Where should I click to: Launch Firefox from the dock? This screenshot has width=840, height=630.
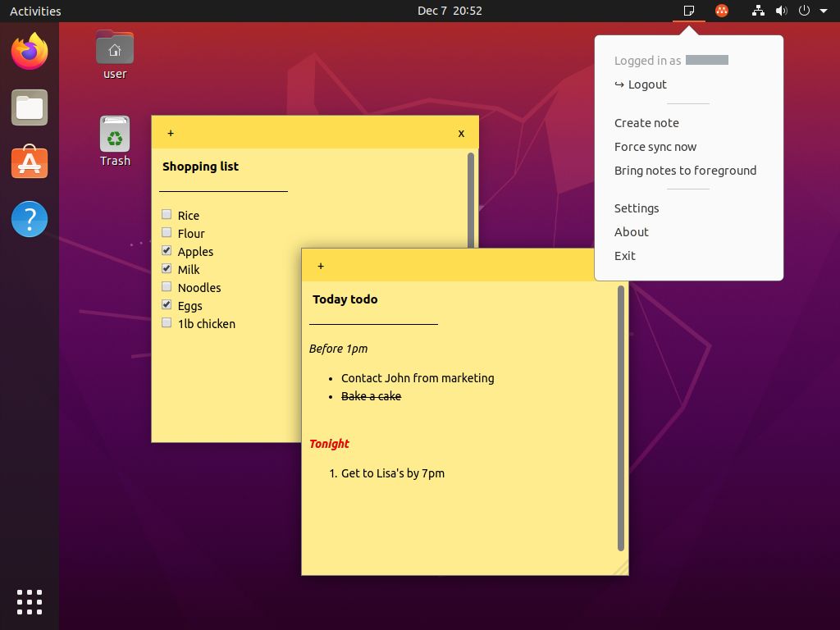coord(30,51)
